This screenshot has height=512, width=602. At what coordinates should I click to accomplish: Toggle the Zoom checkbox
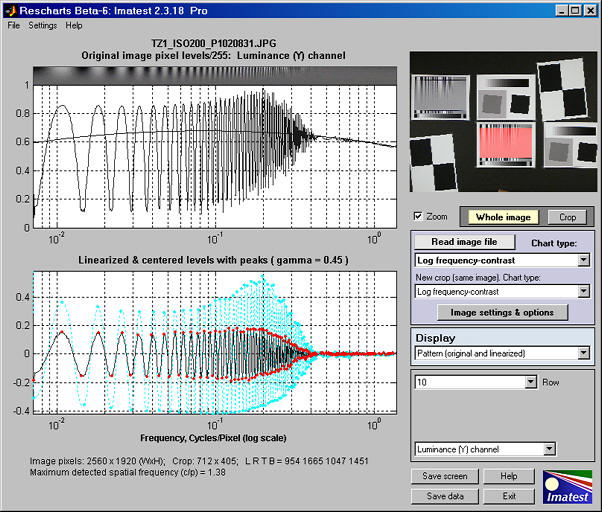[418, 216]
